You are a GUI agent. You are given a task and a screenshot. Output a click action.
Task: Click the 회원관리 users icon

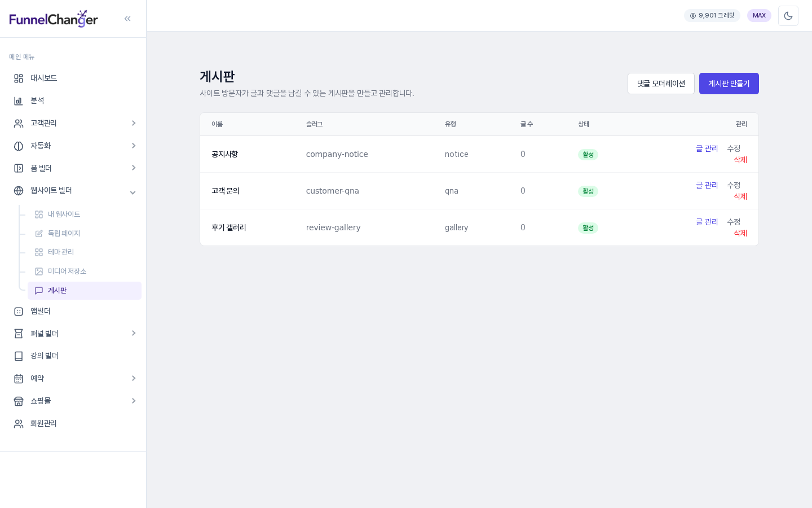19,424
